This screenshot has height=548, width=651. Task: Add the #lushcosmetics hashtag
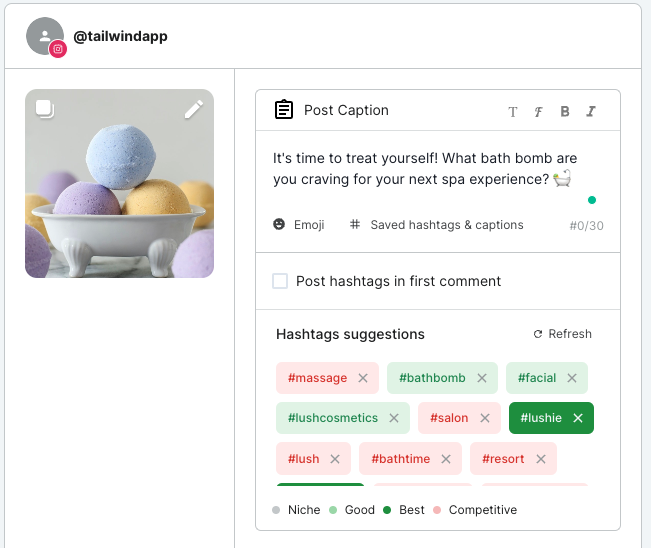coord(333,418)
